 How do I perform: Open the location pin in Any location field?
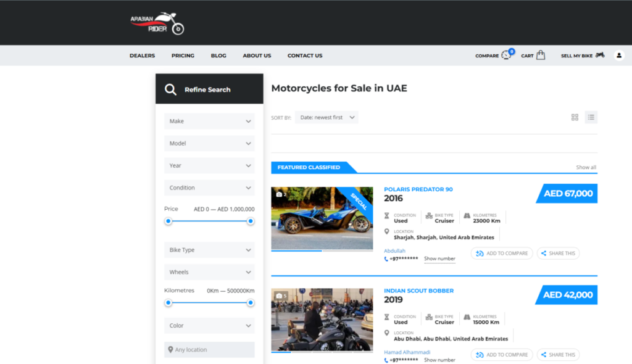tap(170, 349)
